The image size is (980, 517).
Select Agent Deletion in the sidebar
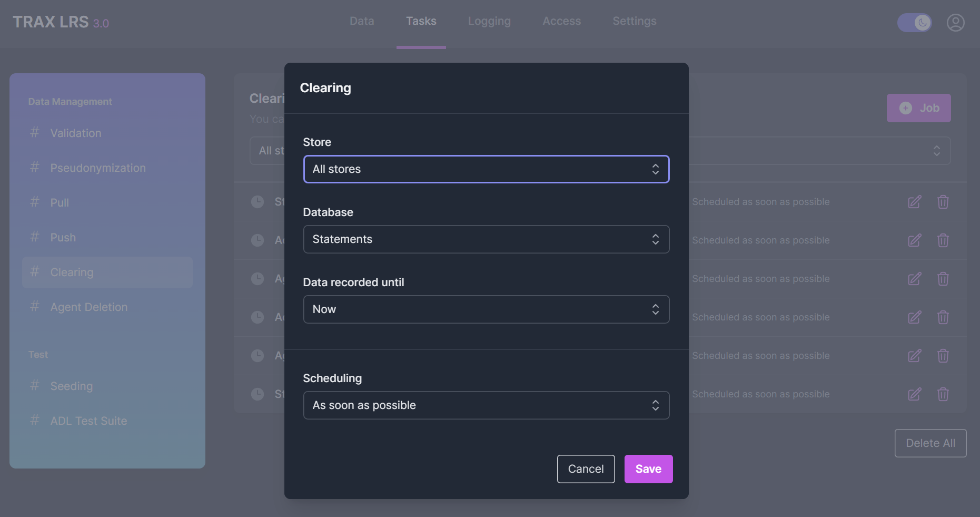(89, 307)
